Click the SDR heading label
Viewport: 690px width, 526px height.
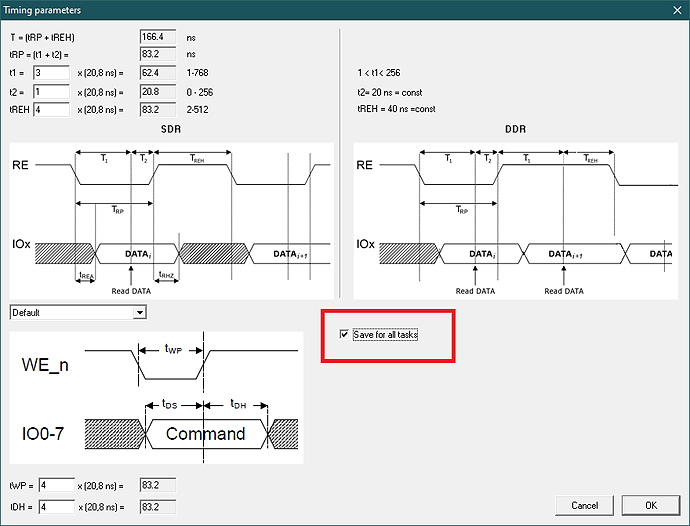(171, 129)
